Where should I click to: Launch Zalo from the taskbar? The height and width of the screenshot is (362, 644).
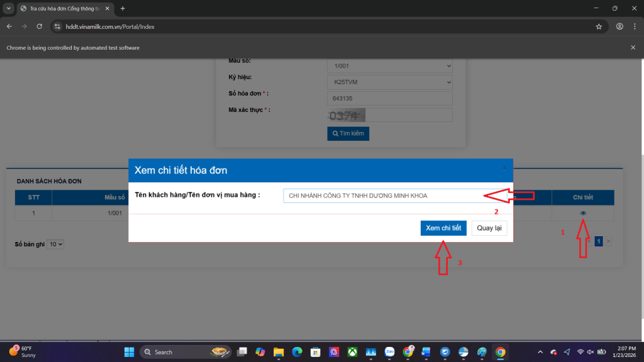(x=389, y=352)
